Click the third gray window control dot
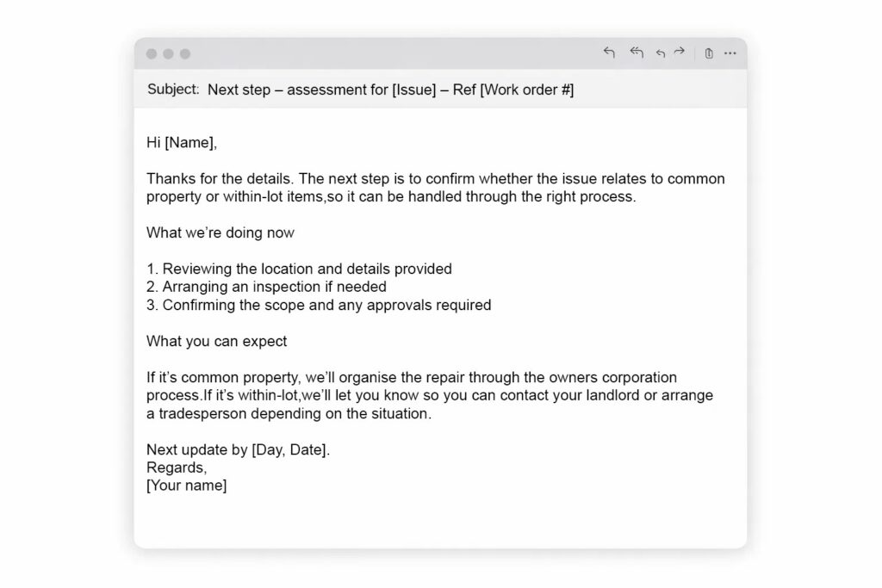The height and width of the screenshot is (588, 882). (184, 54)
